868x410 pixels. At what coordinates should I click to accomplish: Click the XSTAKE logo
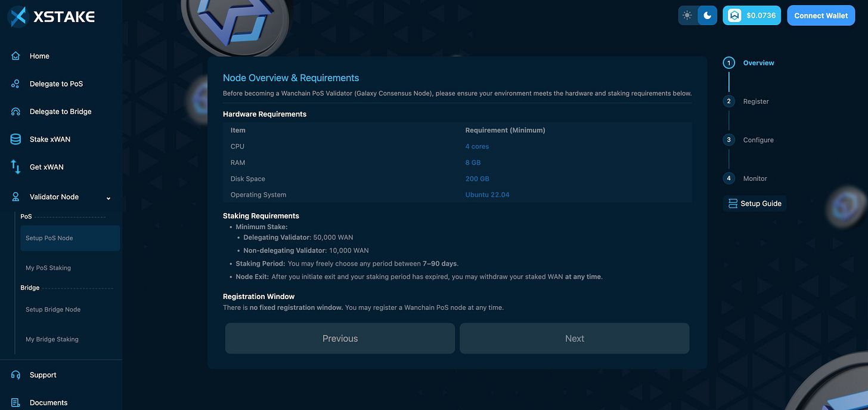coord(51,17)
